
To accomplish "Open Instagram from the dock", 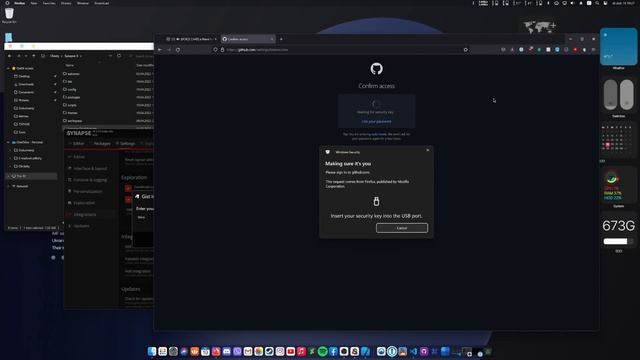I will (280, 351).
